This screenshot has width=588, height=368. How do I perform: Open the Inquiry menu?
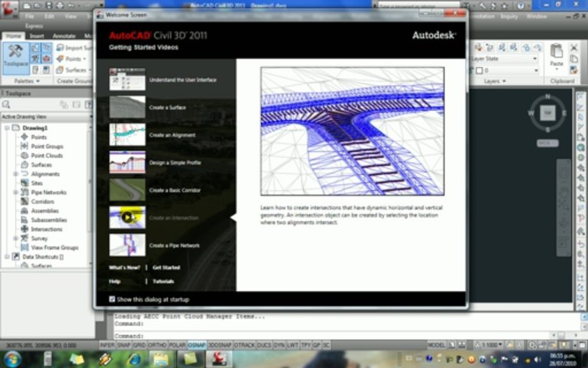click(x=509, y=16)
